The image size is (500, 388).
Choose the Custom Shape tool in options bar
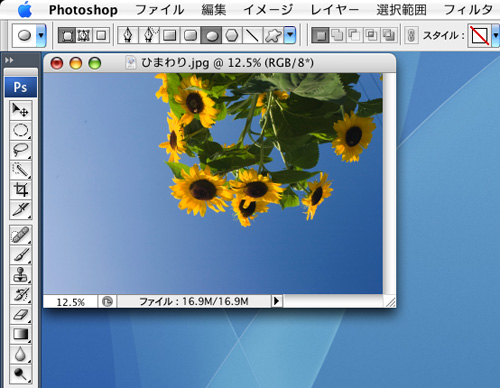(x=273, y=35)
